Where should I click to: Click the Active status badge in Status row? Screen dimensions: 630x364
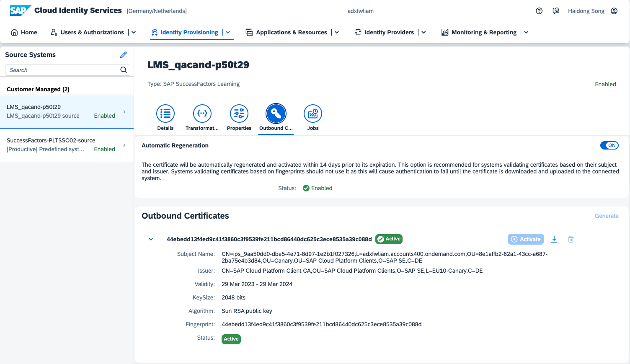(x=231, y=339)
